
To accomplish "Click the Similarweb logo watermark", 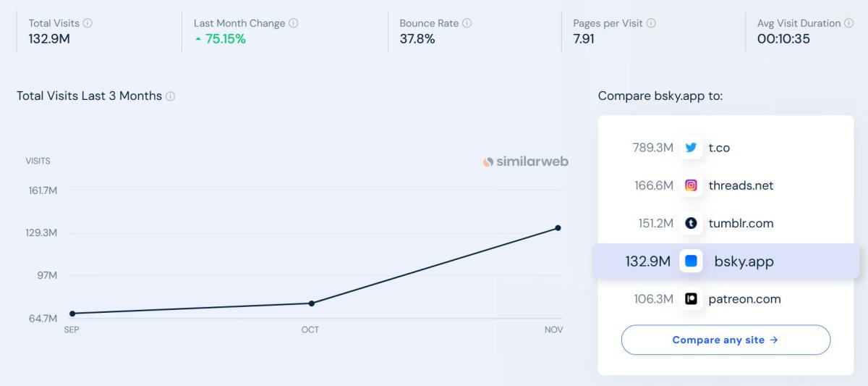I will [x=526, y=161].
